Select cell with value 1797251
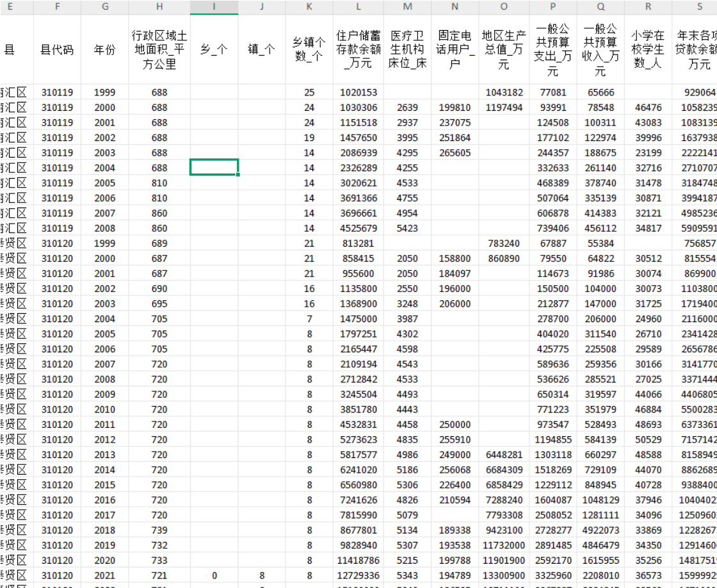The width and height of the screenshot is (717, 588). [358, 334]
